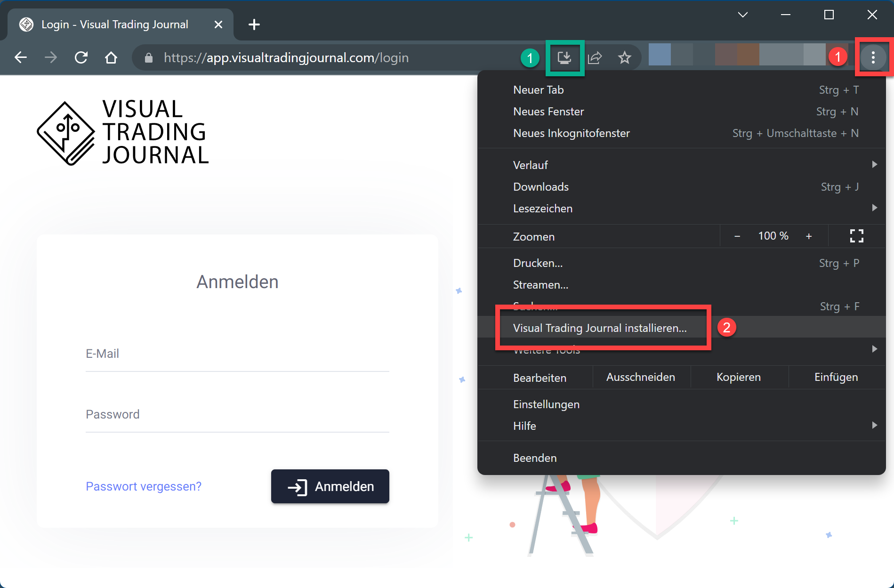894x588 pixels.
Task: Bookmark this page with the star icon
Action: tap(625, 58)
